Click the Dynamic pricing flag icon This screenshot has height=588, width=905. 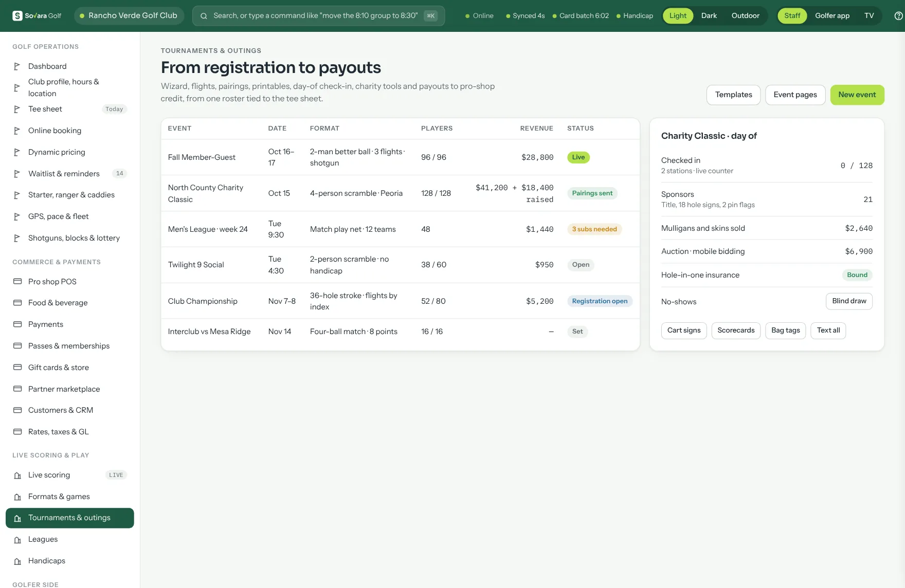17,152
